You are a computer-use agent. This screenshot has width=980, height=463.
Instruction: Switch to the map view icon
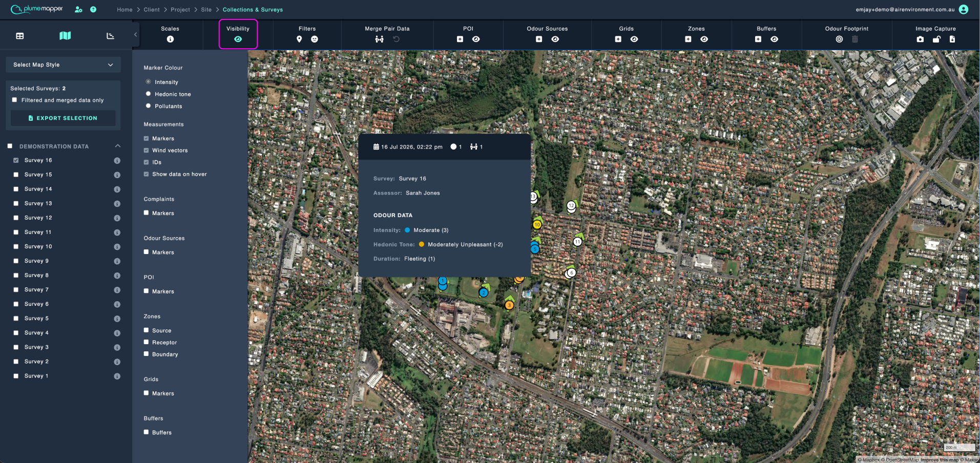click(65, 36)
